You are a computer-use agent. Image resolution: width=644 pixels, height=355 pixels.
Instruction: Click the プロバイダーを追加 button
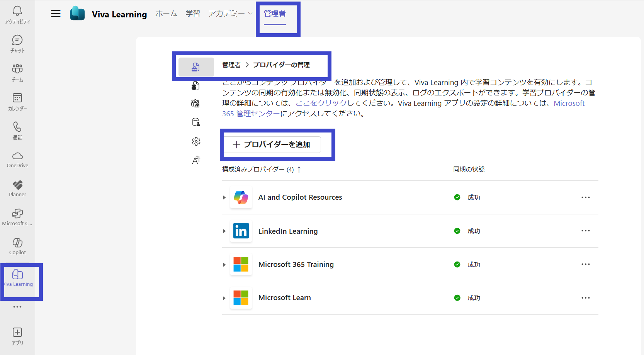point(272,144)
